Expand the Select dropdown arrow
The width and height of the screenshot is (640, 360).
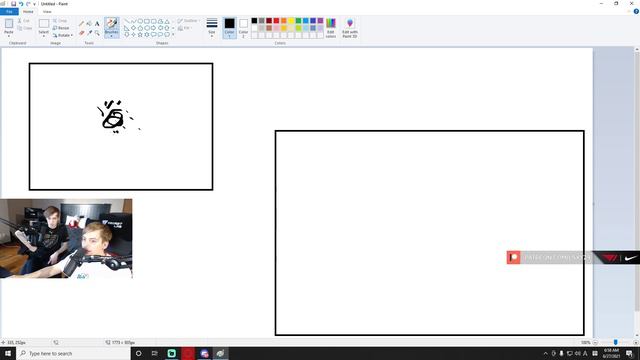pos(44,36)
